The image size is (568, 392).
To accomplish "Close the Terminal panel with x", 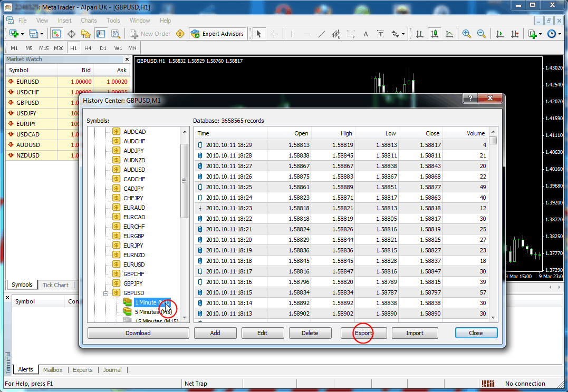I will coord(7,298).
